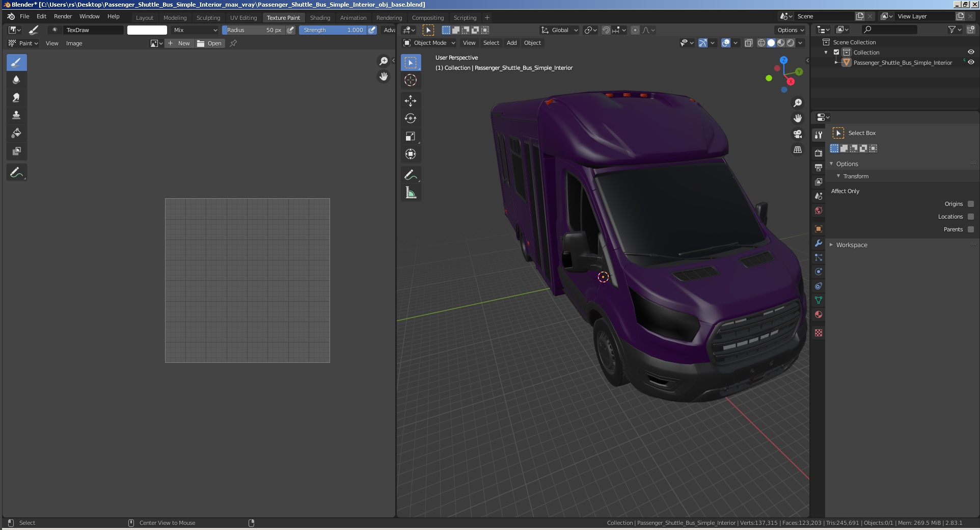Screen dimensions: 980x530
Task: Activate the viewport Annotate tool
Action: 411,175
